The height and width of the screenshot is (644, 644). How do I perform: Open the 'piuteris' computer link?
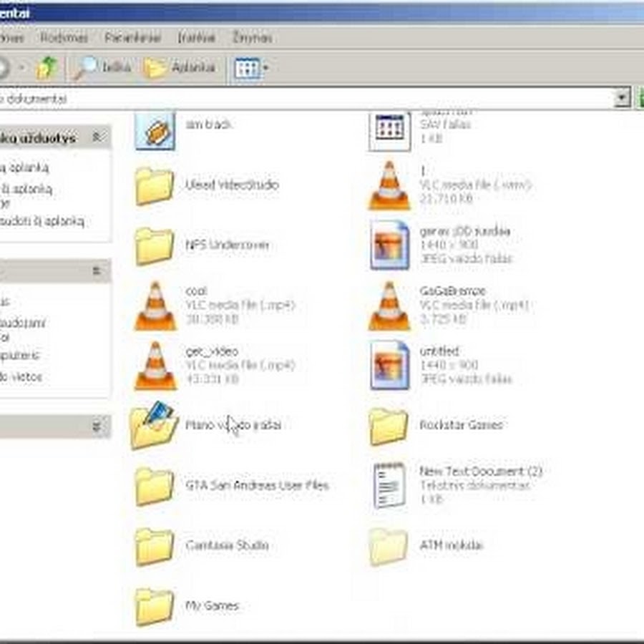coord(20,355)
